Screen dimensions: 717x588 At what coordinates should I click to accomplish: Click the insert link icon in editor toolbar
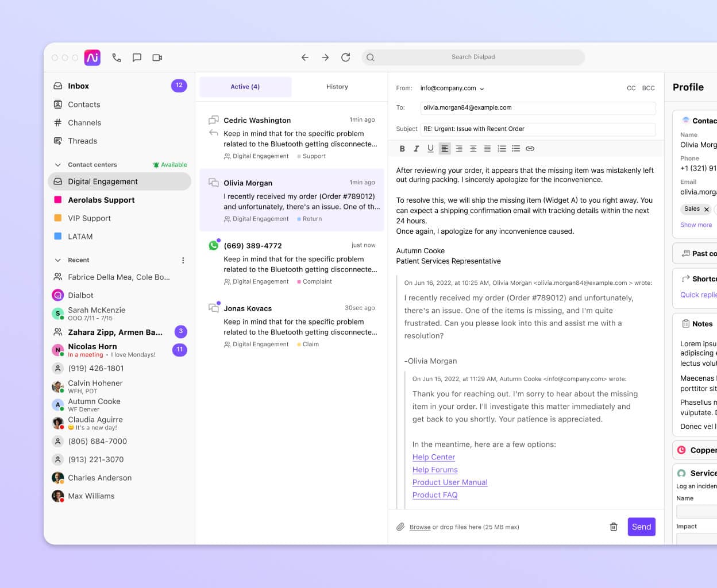click(530, 149)
